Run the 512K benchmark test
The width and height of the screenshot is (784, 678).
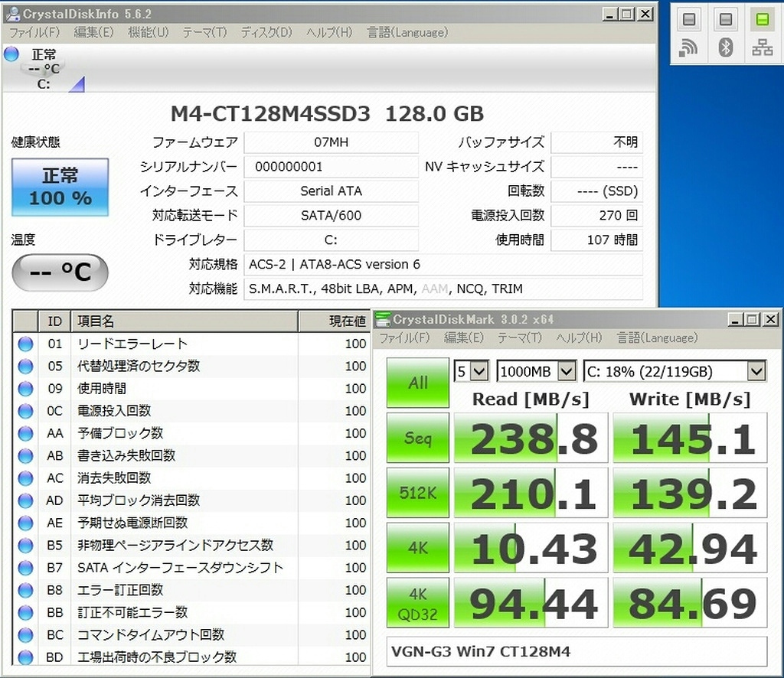pyautogui.click(x=418, y=493)
